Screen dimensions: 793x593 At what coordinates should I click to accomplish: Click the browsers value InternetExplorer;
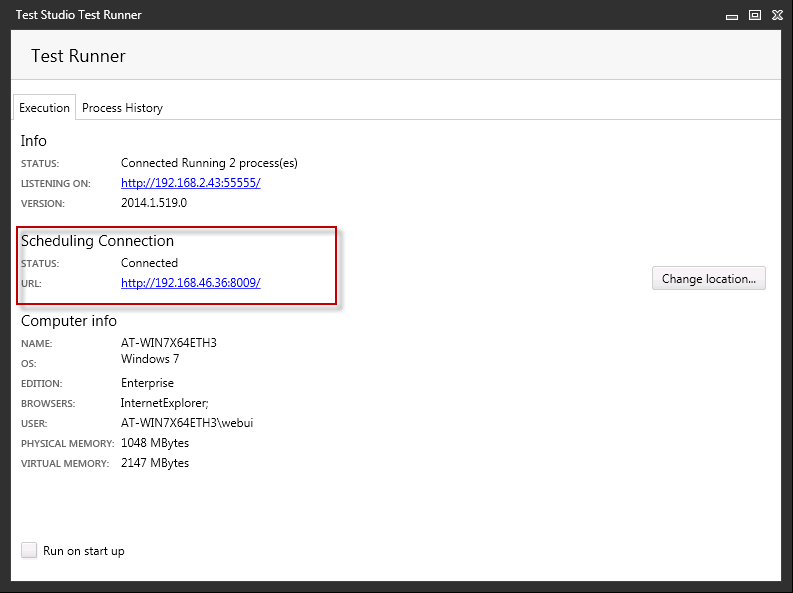(164, 403)
